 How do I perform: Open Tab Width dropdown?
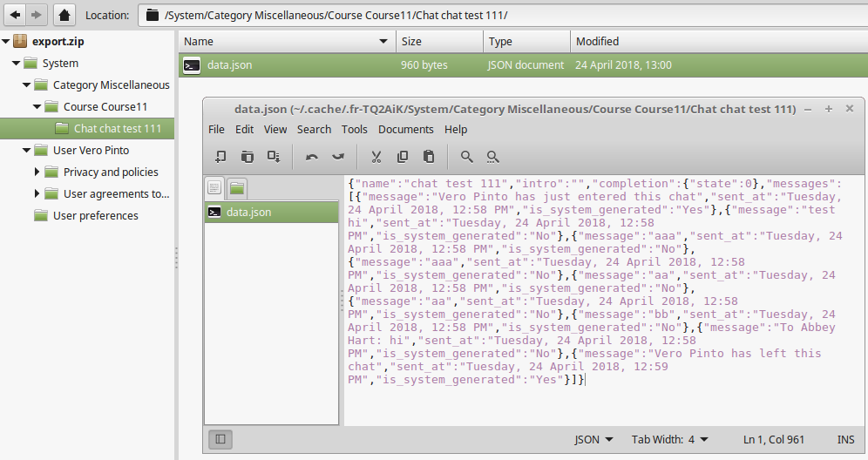point(670,439)
